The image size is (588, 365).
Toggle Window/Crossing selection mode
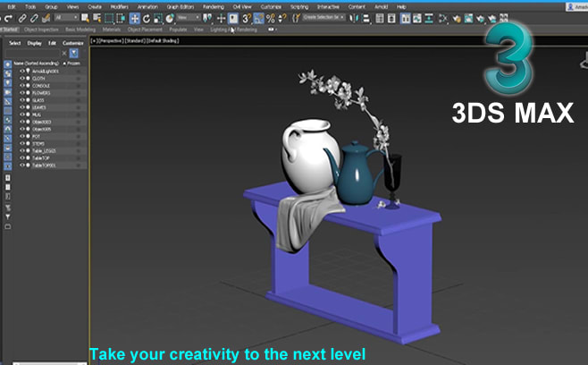click(121, 18)
